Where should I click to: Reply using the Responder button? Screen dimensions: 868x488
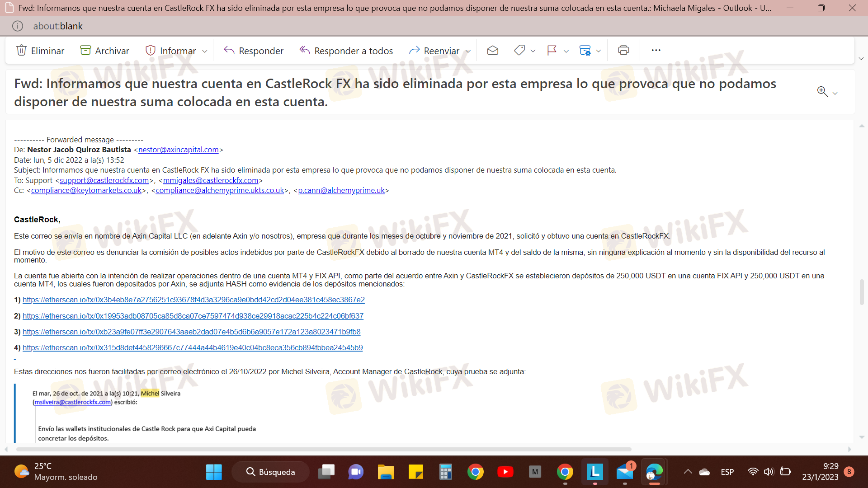tap(254, 51)
